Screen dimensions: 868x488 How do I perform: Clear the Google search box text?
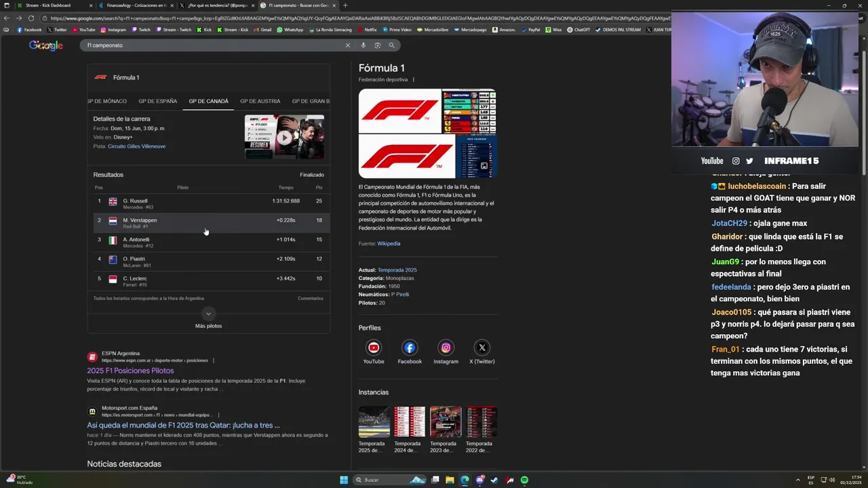[348, 45]
